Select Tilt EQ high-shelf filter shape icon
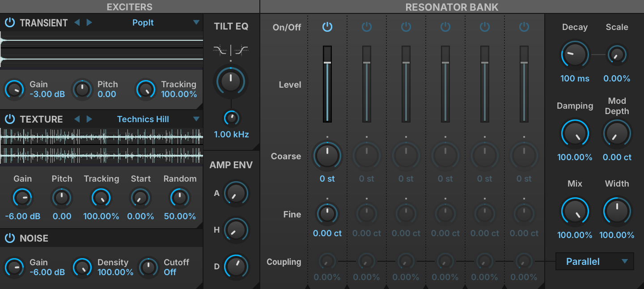The height and width of the screenshot is (289, 644). coord(241,50)
